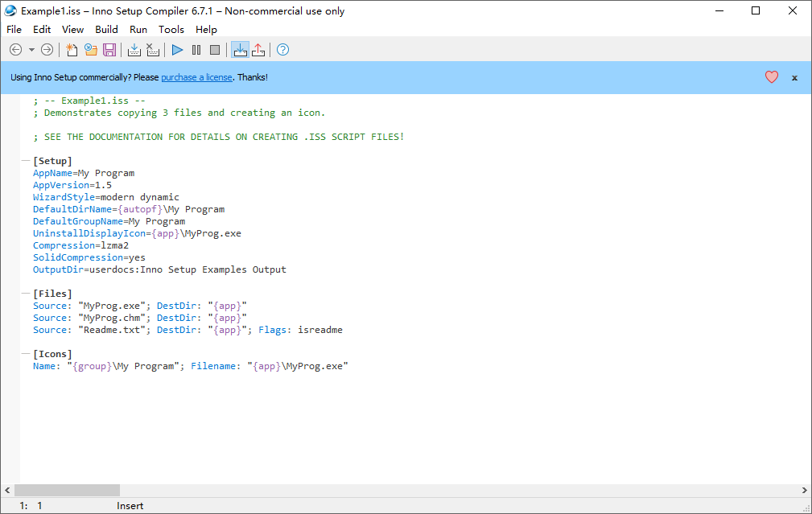
Task: Collapse the [Setup] section fold marker
Action: 26,162
